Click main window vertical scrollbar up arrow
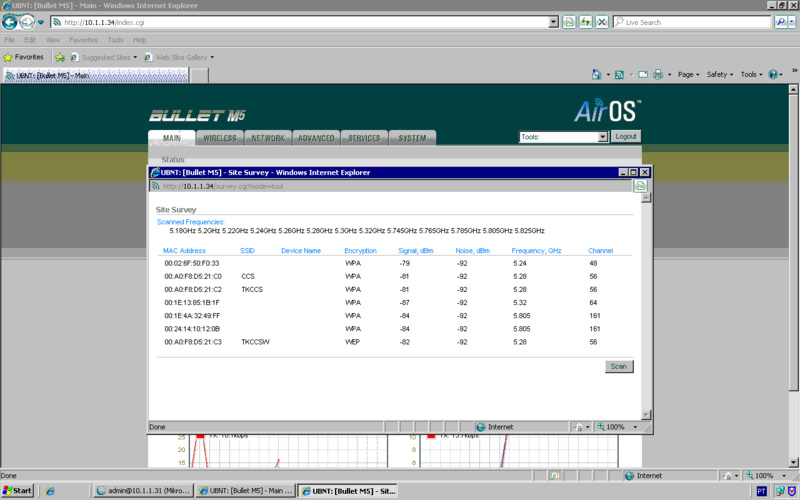Image resolution: width=800 pixels, height=500 pixels. coord(793,89)
